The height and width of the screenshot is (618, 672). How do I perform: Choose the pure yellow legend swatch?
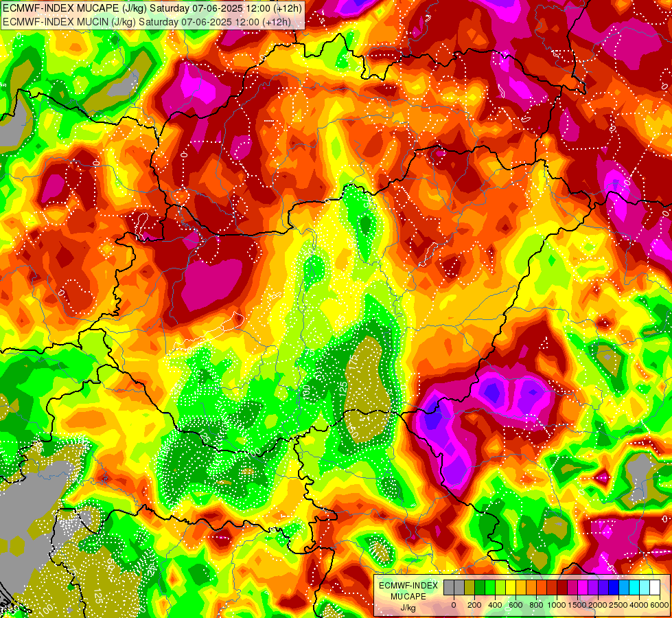coord(511,587)
